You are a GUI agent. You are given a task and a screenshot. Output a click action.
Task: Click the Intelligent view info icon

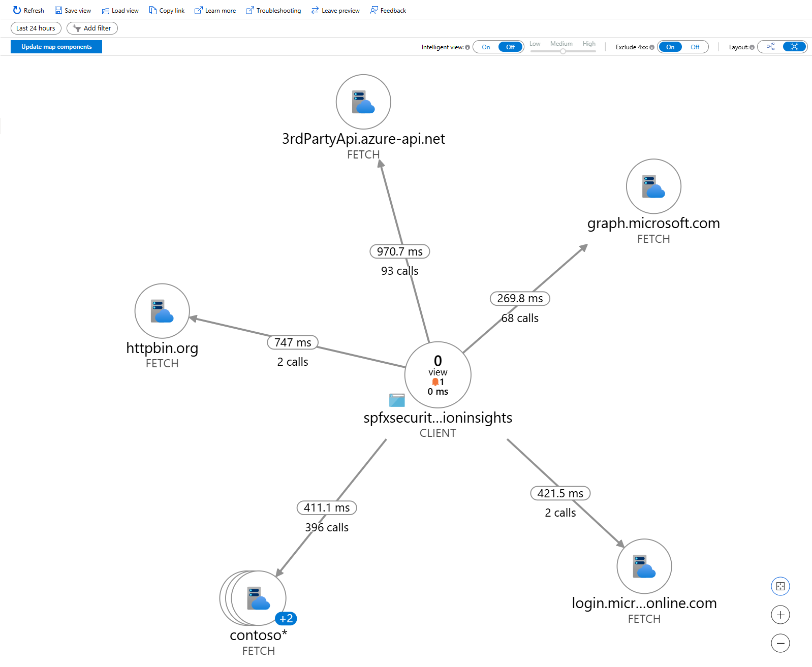[467, 47]
